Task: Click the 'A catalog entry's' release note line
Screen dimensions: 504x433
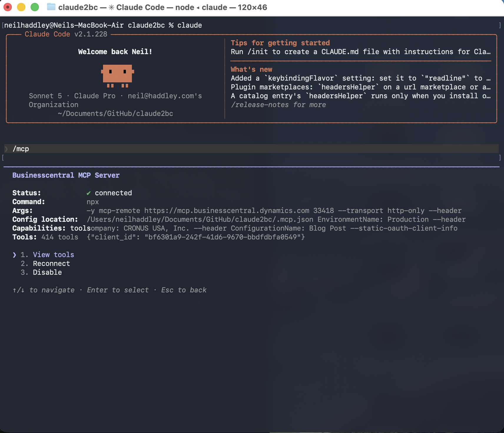Action: (x=361, y=96)
